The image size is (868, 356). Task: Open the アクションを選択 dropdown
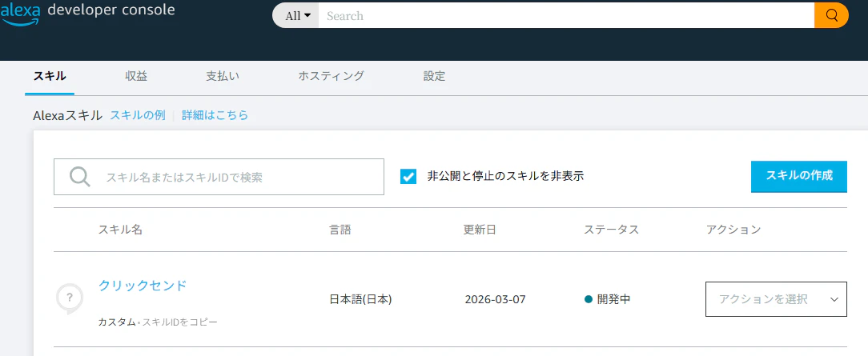[776, 299]
